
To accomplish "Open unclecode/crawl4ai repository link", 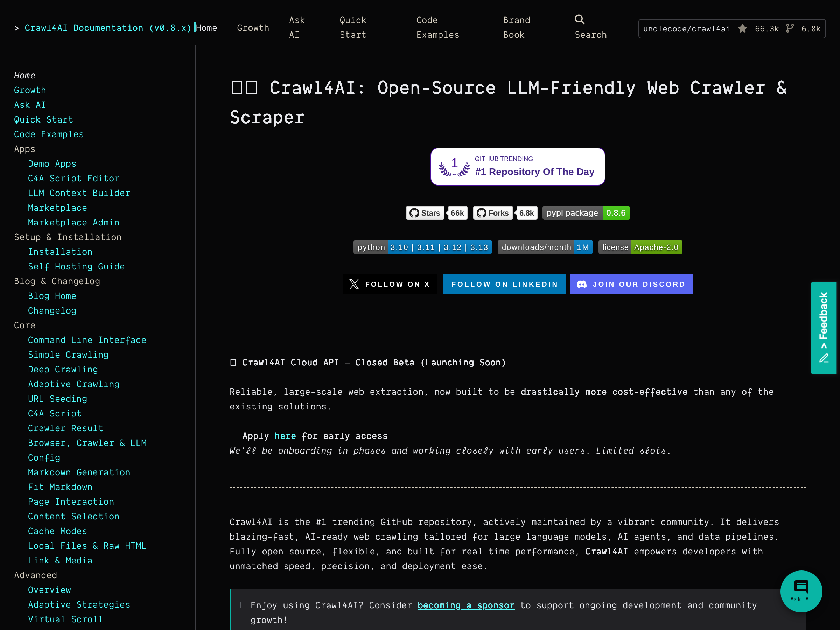I will [x=732, y=28].
